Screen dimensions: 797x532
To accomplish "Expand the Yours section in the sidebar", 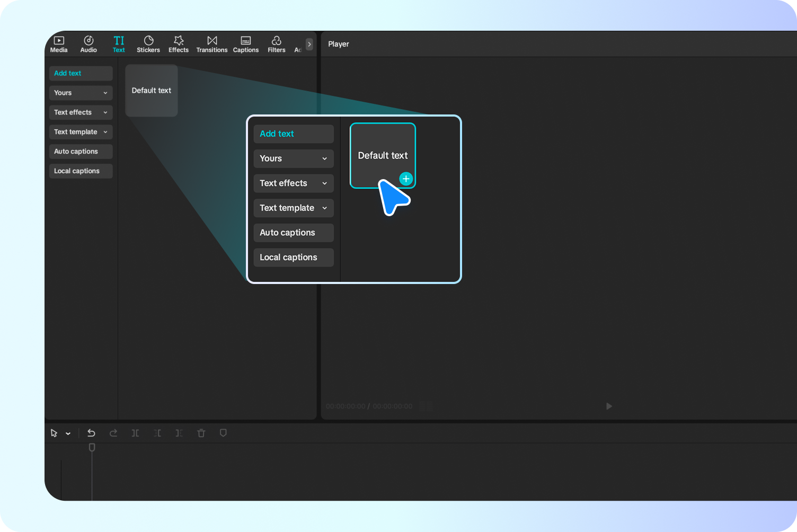I will click(81, 93).
